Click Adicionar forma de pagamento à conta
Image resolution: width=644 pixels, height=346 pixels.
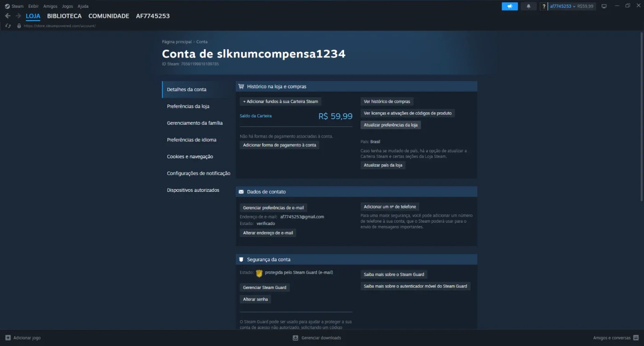click(280, 145)
